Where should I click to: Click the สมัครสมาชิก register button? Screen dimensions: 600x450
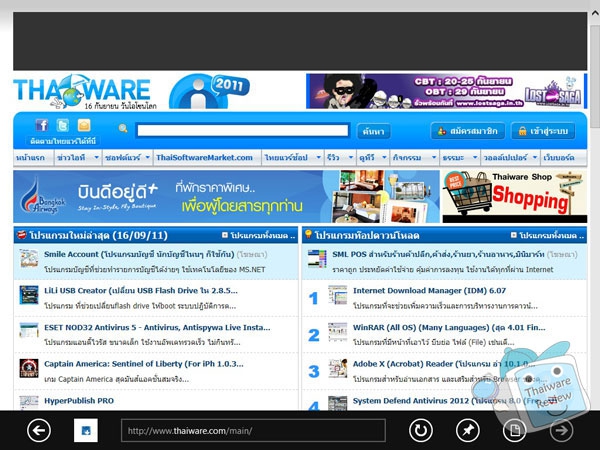pyautogui.click(x=468, y=131)
